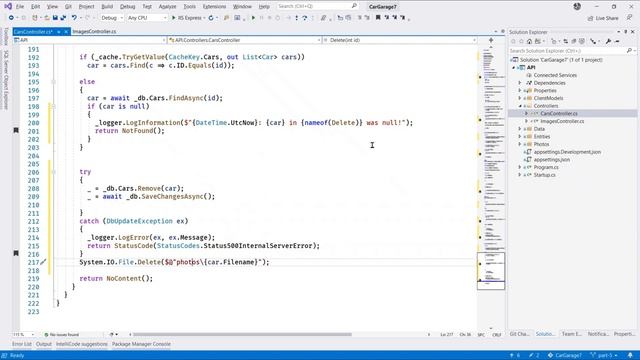Open the File menu
Image resolution: width=640 pixels, height=360 pixels.
(x=20, y=7)
